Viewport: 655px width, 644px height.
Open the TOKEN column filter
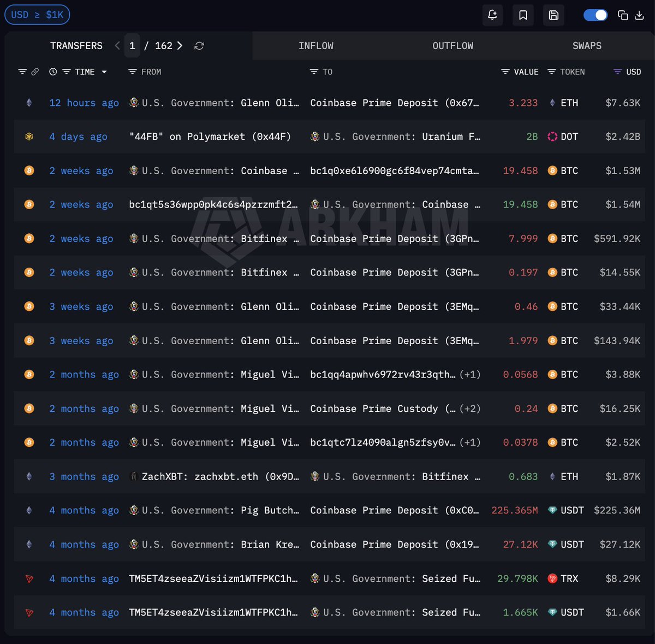[x=552, y=72]
